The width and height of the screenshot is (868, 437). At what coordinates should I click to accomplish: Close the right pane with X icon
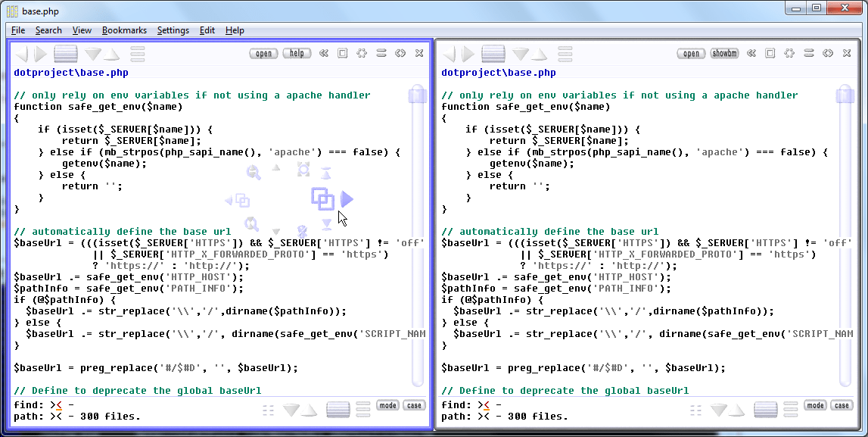[846, 53]
